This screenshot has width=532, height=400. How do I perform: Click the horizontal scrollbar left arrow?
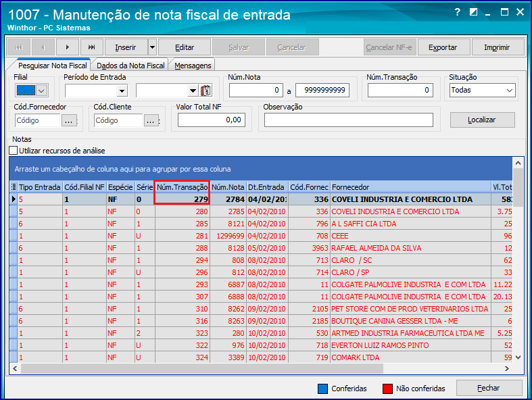click(x=15, y=368)
